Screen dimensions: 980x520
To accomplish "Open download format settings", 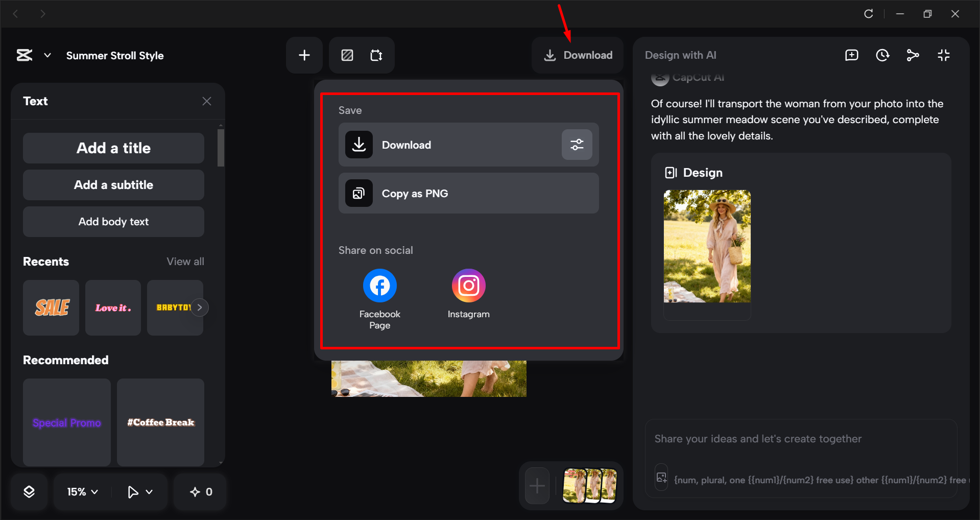I will pos(577,145).
